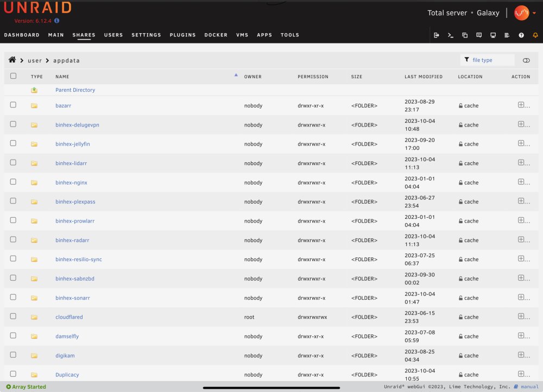Check the binhex-radarr row checkbox
The height and width of the screenshot is (392, 543).
pos(13,239)
